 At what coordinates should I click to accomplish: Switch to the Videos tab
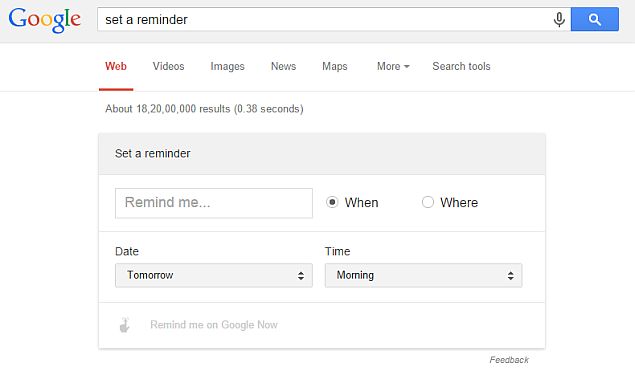[x=168, y=66]
